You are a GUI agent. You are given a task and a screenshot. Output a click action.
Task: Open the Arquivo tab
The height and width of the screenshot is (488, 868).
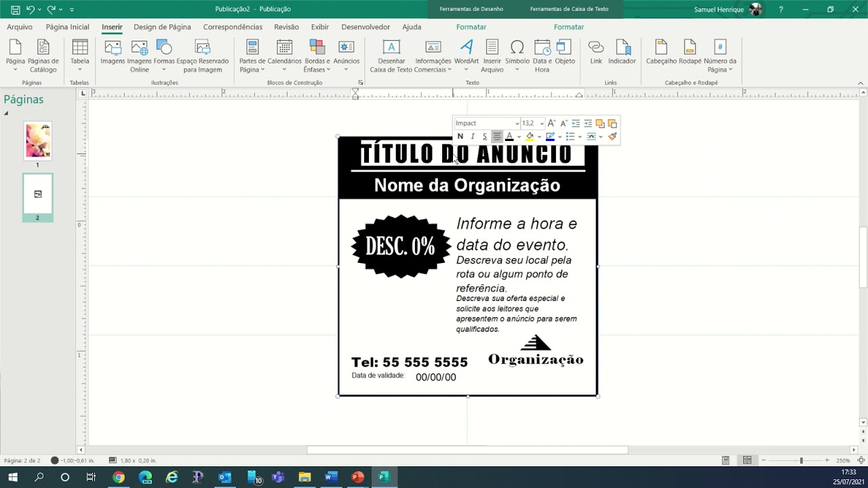20,27
